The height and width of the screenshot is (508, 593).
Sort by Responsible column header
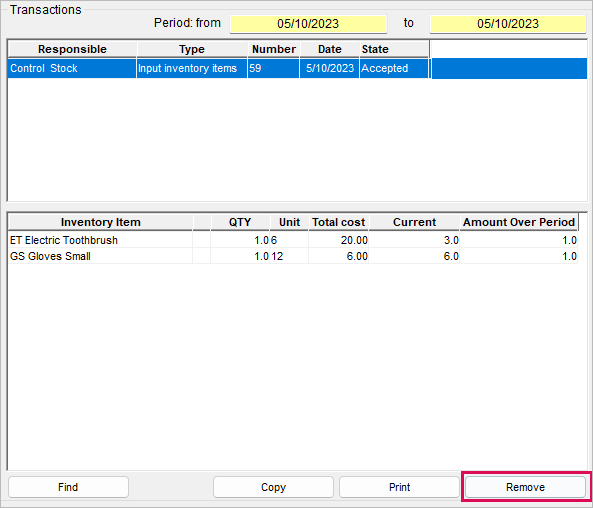coord(72,49)
